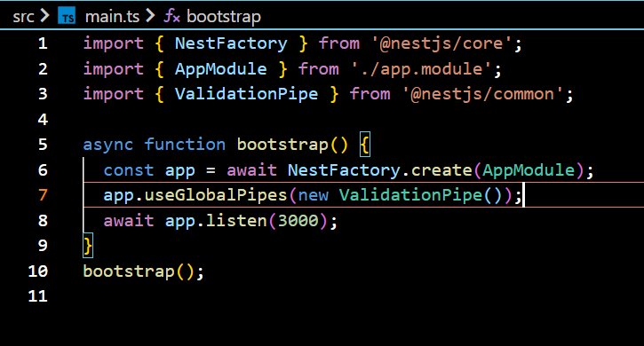
Task: Click the '@nestjs/common' string
Action: [x=482, y=94]
